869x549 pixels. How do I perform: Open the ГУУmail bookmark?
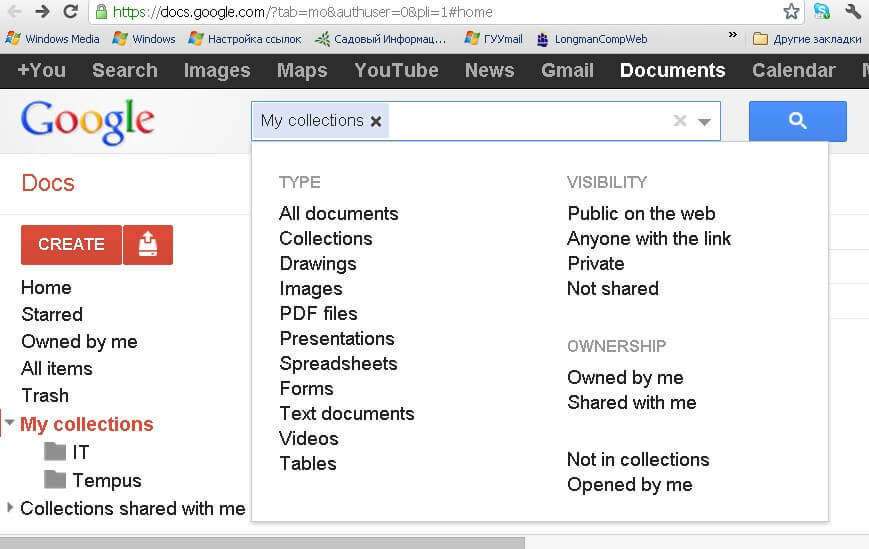[x=493, y=39]
